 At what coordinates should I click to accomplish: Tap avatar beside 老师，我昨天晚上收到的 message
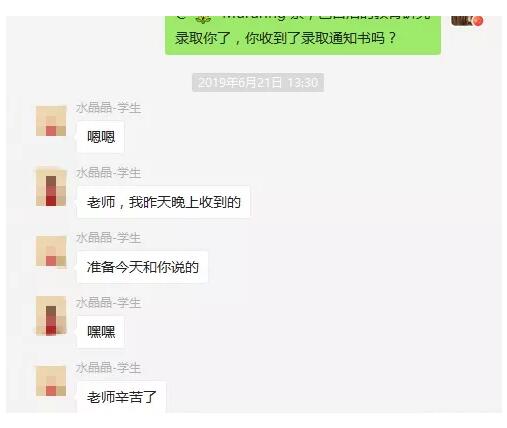click(x=51, y=187)
